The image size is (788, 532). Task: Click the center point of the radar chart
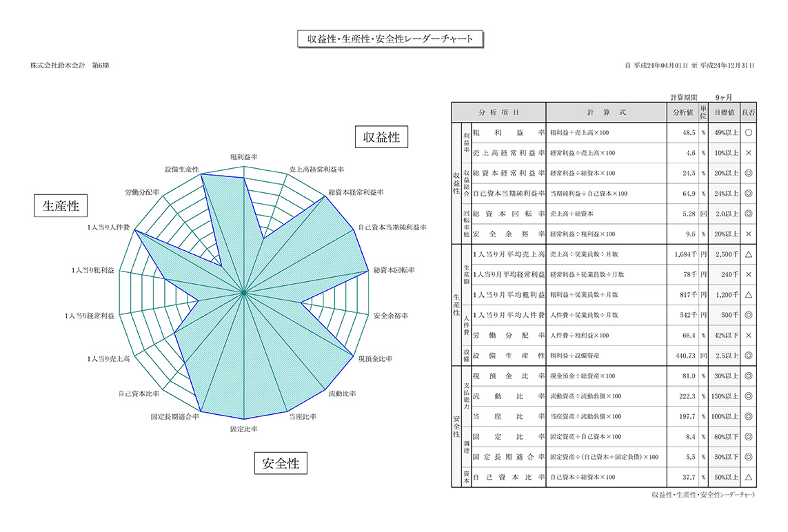(243, 294)
